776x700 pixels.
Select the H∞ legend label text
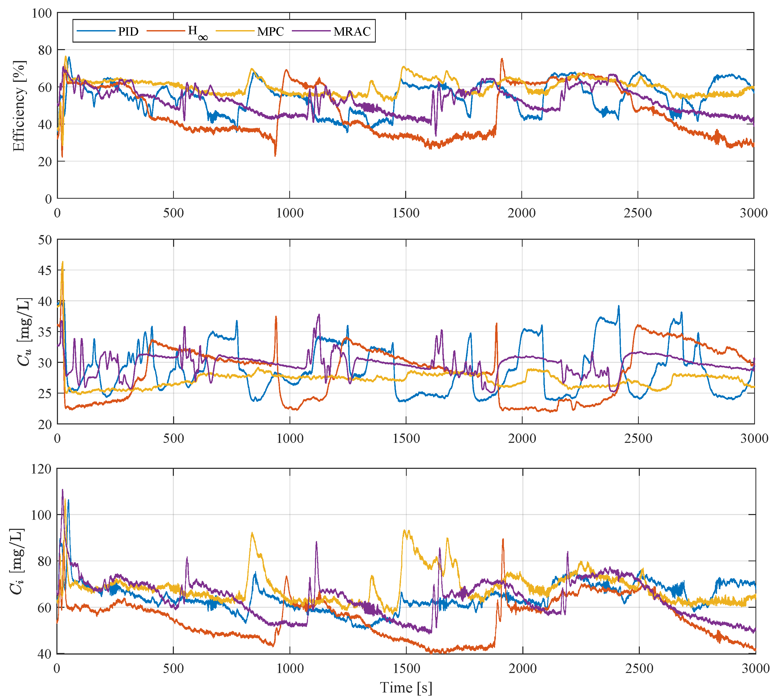(x=197, y=32)
